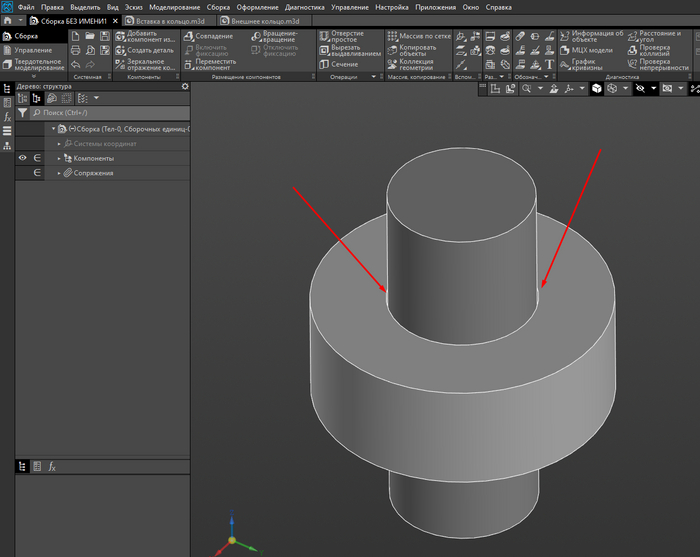Run the Проверка непрерывности tool
Viewport: 700px width, 557px height.
click(x=658, y=65)
